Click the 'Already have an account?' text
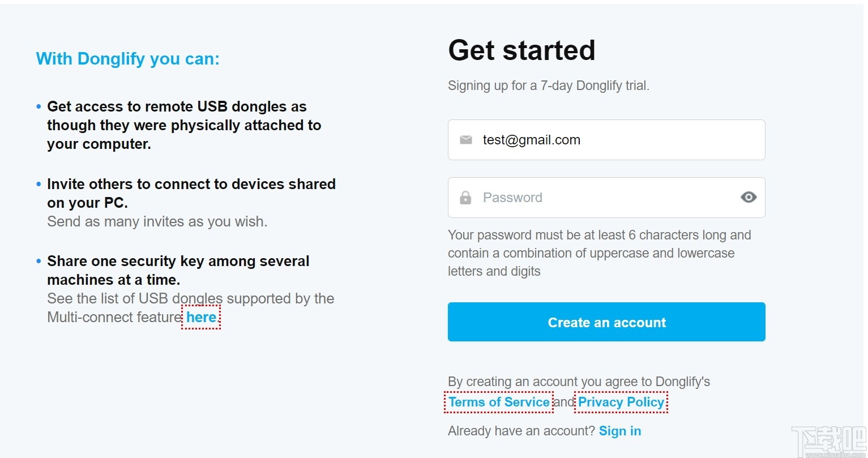Screen dimensions: 868x458 tap(521, 431)
